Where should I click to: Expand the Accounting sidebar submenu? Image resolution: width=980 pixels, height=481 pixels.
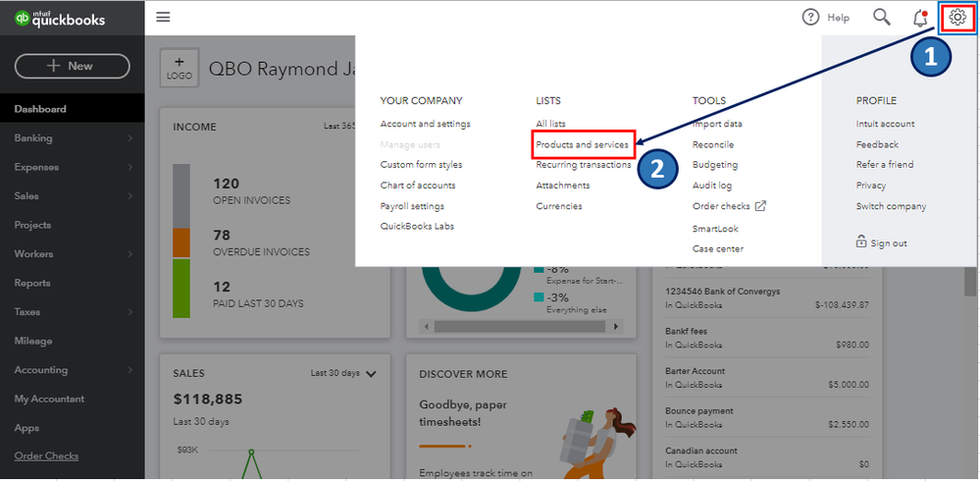(x=130, y=370)
